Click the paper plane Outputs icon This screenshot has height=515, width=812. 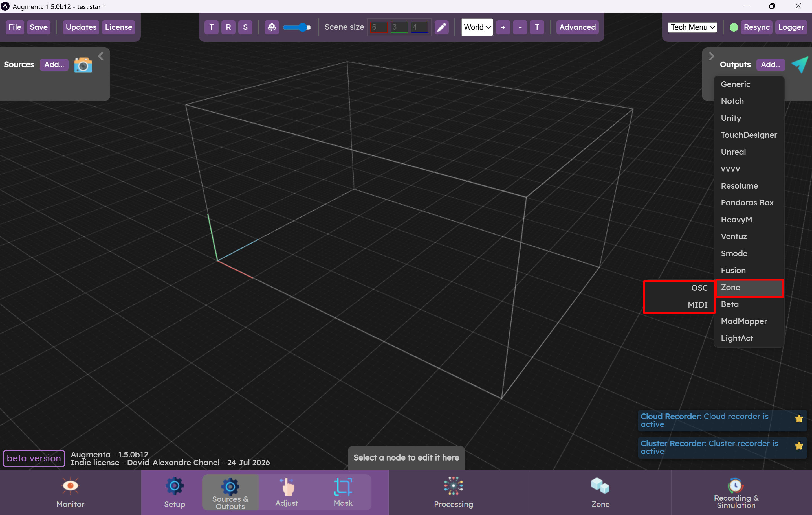800,64
